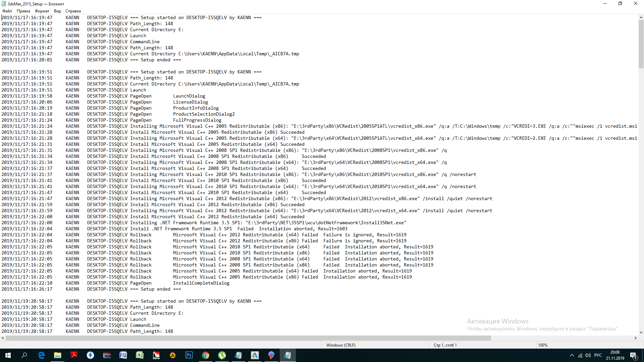Open Microsoft Edge from taskbar

pyautogui.click(x=41, y=355)
